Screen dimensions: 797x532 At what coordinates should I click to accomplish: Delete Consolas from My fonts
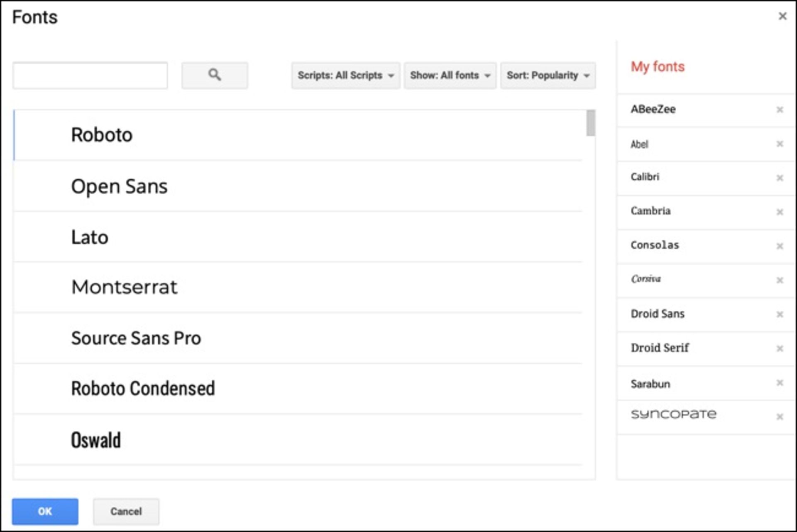(x=780, y=246)
